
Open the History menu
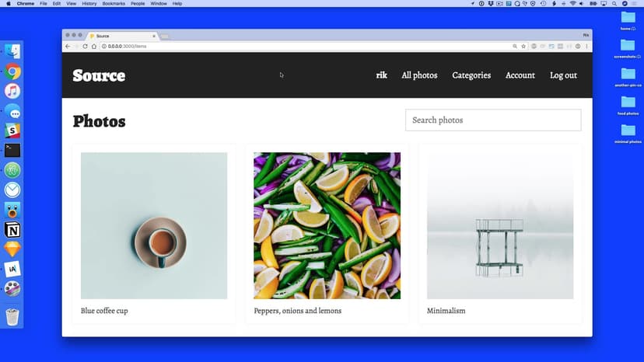(x=89, y=4)
